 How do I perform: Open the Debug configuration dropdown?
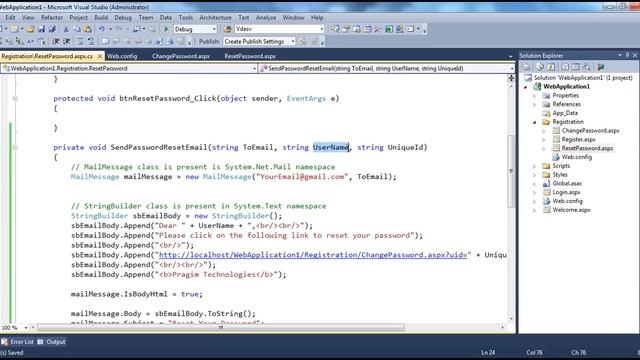tap(214, 29)
